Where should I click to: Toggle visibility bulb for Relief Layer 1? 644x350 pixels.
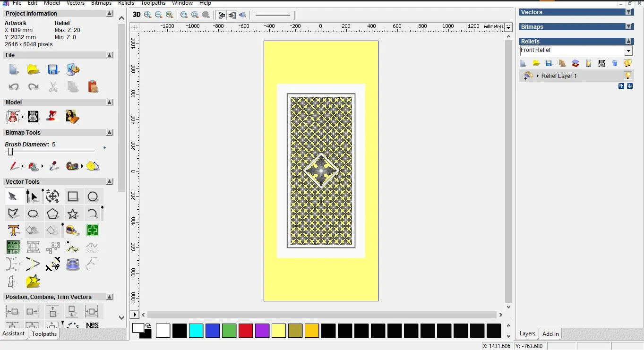pos(627,76)
